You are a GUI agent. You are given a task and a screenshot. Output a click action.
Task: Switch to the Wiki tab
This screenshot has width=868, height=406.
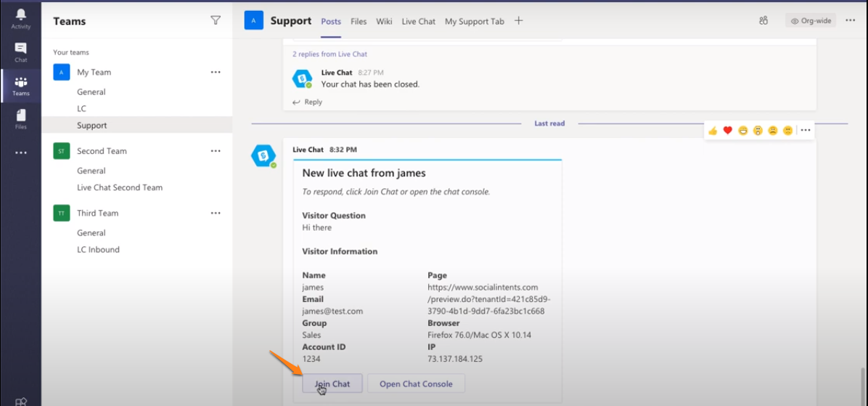pyautogui.click(x=384, y=21)
